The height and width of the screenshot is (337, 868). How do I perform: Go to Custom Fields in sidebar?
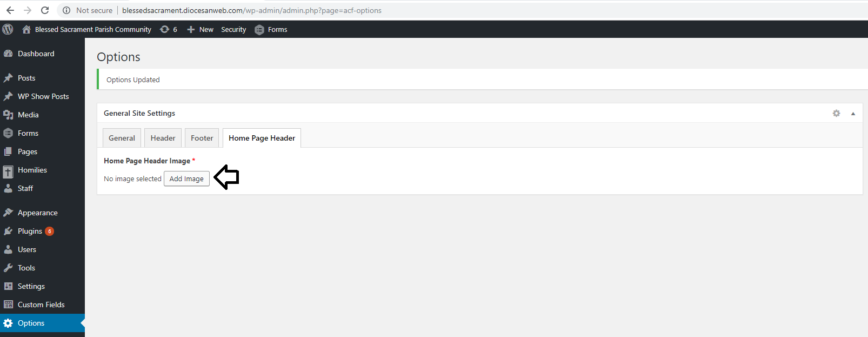41,305
